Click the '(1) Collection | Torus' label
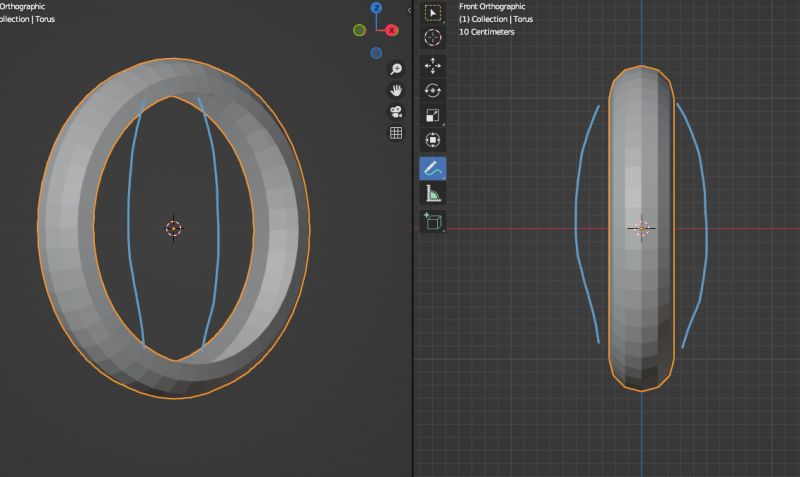 496,19
